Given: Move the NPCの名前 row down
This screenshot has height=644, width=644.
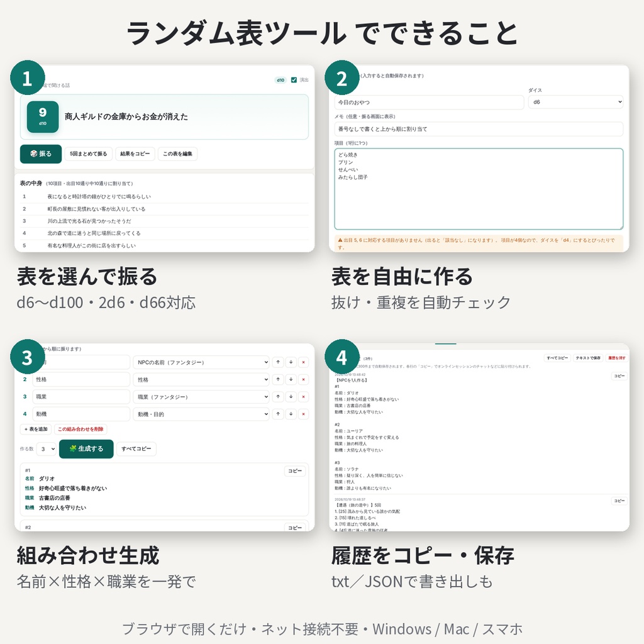Looking at the screenshot, I should [291, 362].
